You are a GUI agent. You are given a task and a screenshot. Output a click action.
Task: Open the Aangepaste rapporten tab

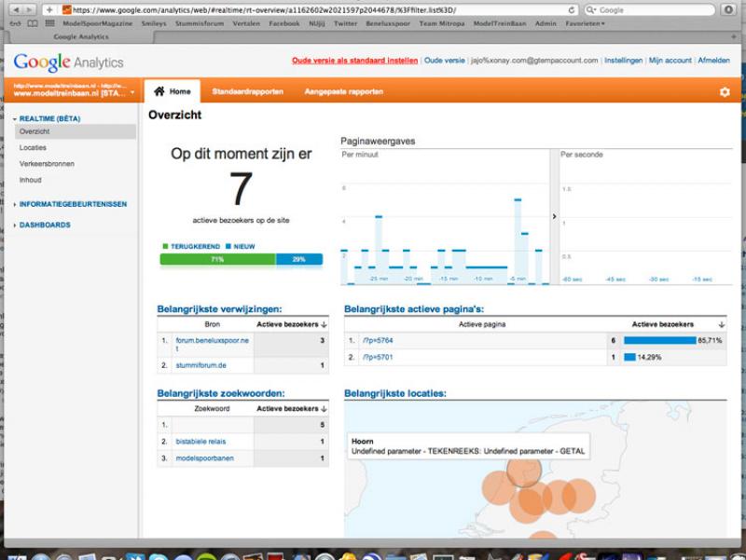click(343, 91)
